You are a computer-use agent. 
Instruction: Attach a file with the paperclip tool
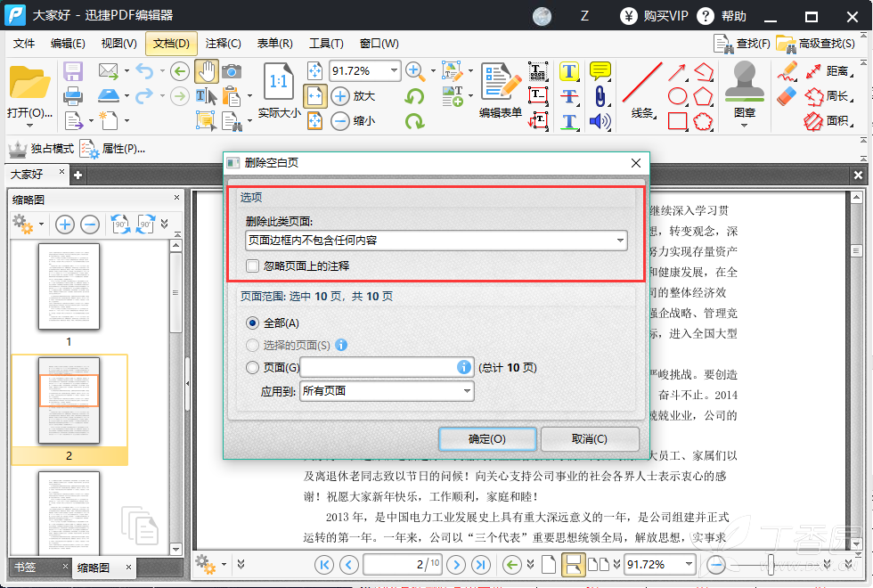coord(600,96)
